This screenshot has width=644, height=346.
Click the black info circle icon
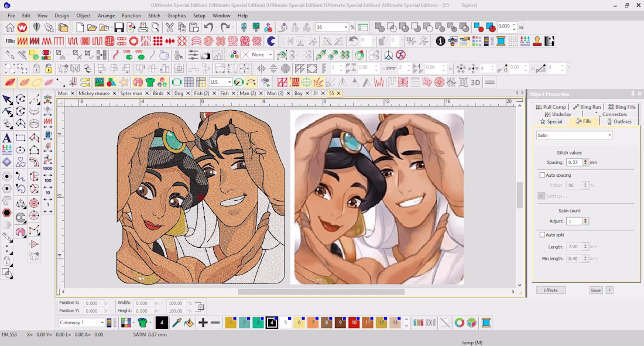point(440,41)
